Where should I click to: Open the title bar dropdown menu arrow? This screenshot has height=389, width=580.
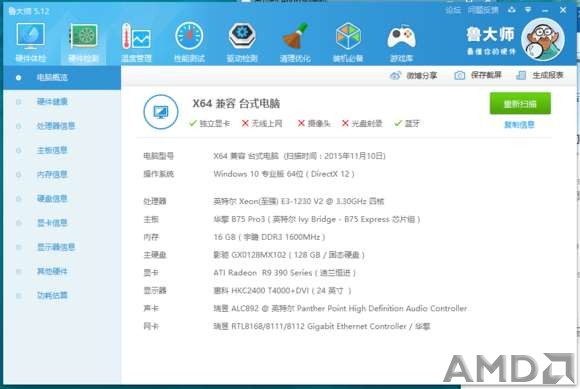tap(528, 10)
